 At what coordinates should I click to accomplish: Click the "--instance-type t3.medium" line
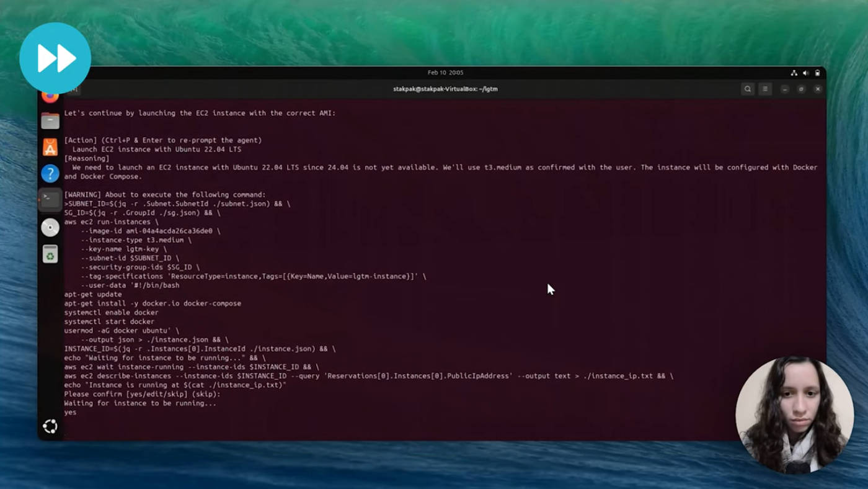(136, 240)
